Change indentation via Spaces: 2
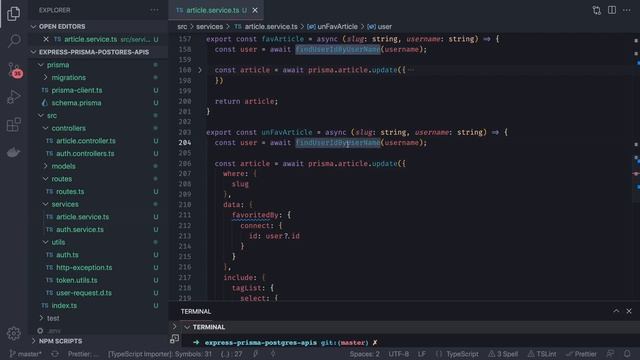Viewport: 640px width, 360px height. [x=364, y=354]
